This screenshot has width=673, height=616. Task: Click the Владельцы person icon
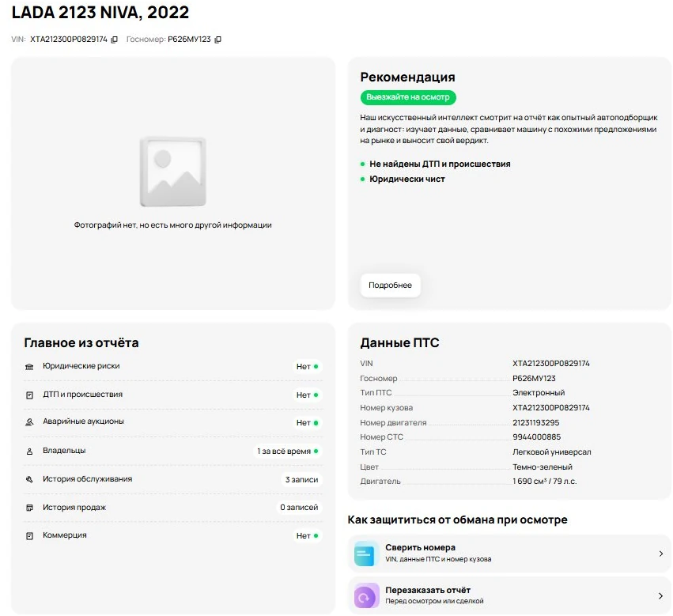coord(30,451)
